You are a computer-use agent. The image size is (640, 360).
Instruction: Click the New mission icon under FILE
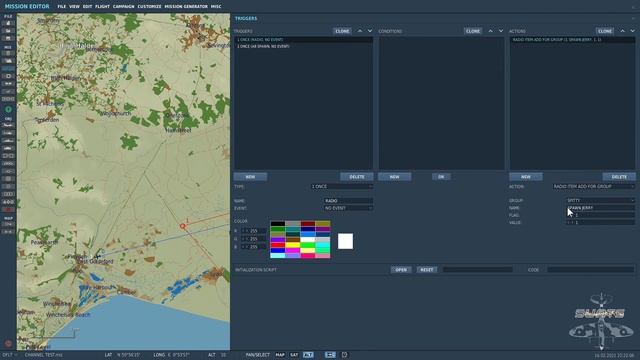(8, 23)
